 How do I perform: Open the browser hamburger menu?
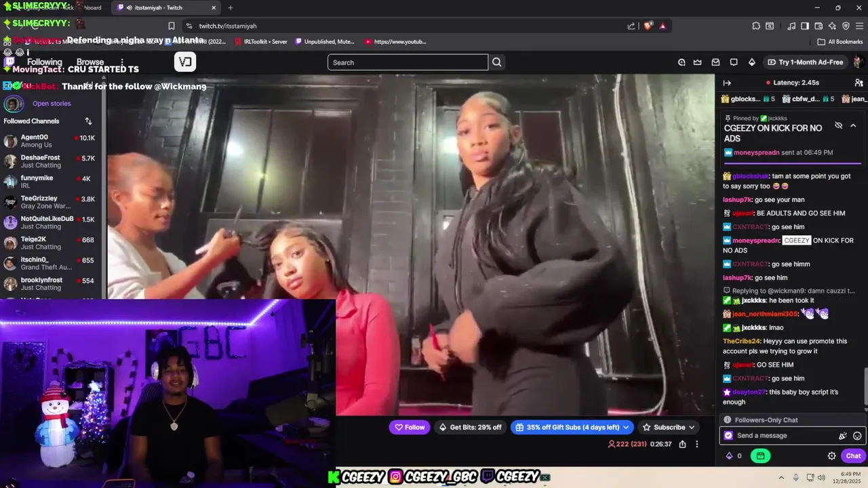(x=859, y=26)
